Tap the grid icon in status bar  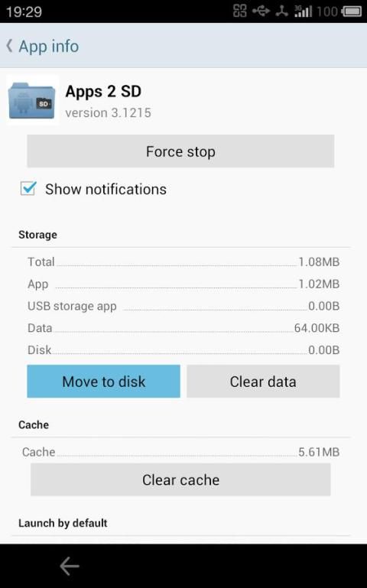coord(240,11)
